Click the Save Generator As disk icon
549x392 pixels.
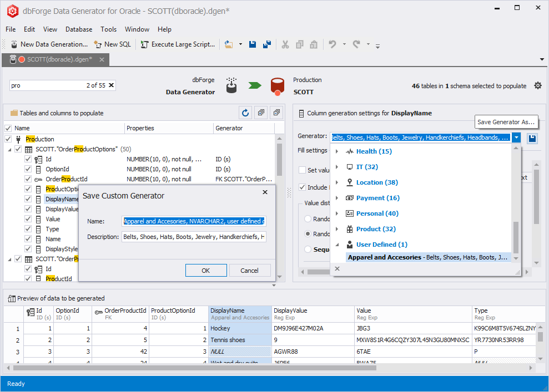tap(532, 138)
